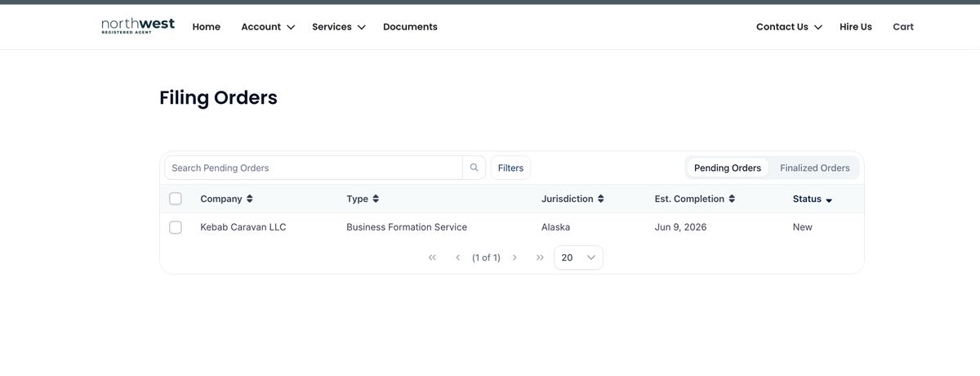Click the (1 of 1) page indicator
The width and height of the screenshot is (980, 376).
[486, 257]
